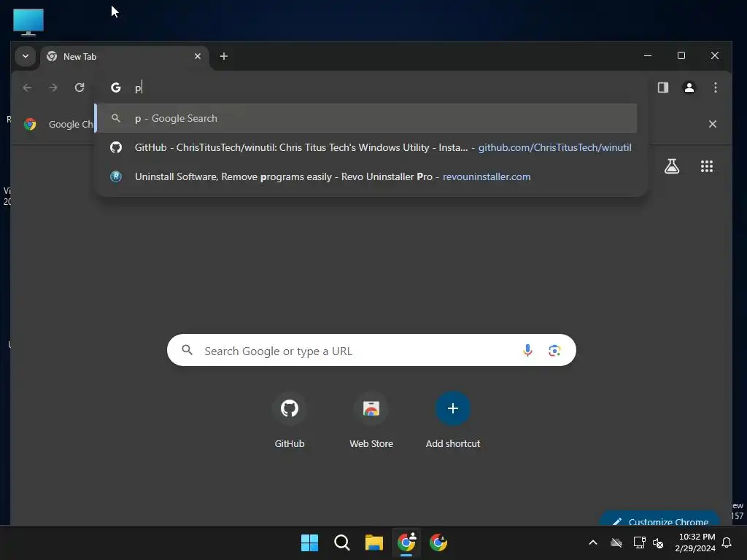Open File Explorer from the taskbar
The image size is (747, 560).
click(374, 542)
